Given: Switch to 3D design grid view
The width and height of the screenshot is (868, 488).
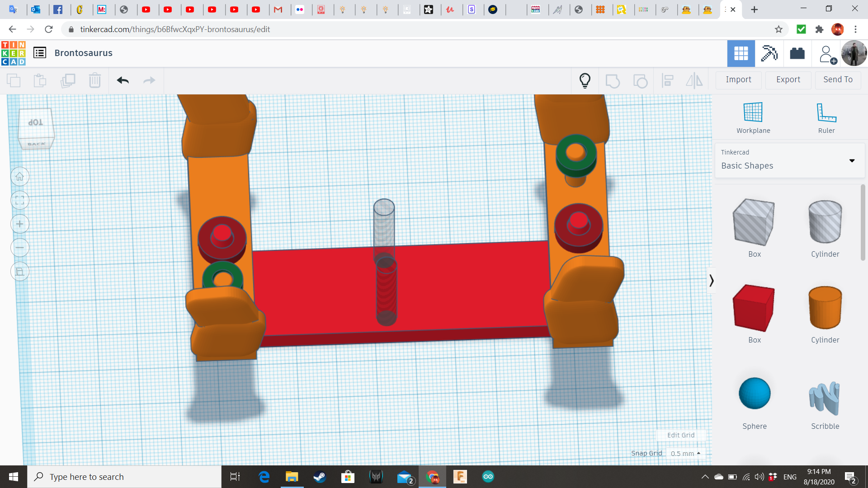Looking at the screenshot, I should click(741, 53).
